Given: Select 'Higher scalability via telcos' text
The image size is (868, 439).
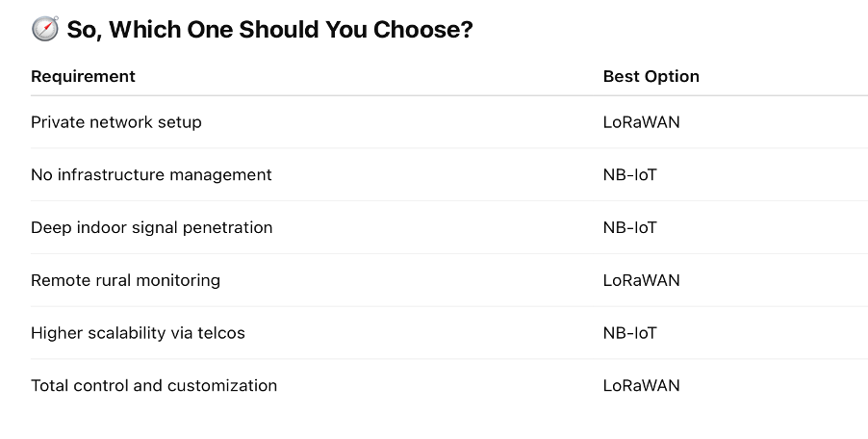Looking at the screenshot, I should [x=138, y=333].
